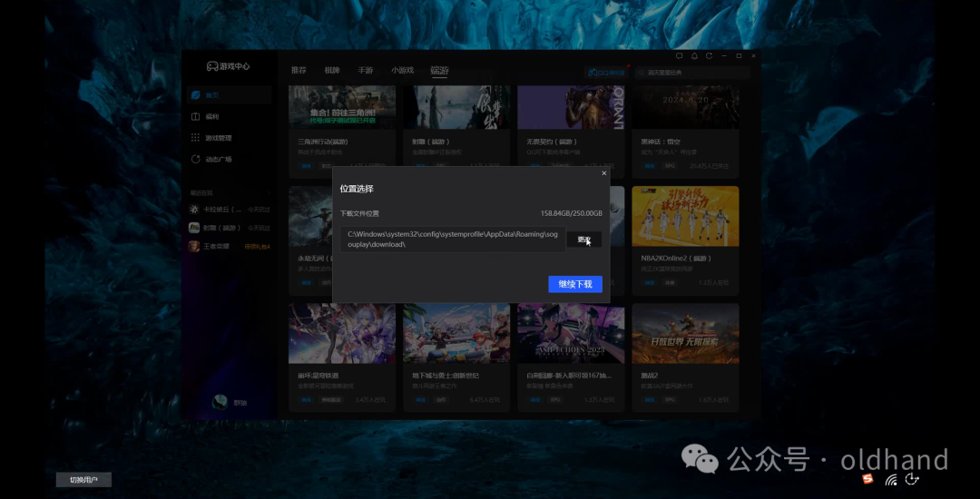Viewport: 980px width, 499px height.
Task: Open the 黑神话：悟空 card thumbnail
Action: pos(686,107)
